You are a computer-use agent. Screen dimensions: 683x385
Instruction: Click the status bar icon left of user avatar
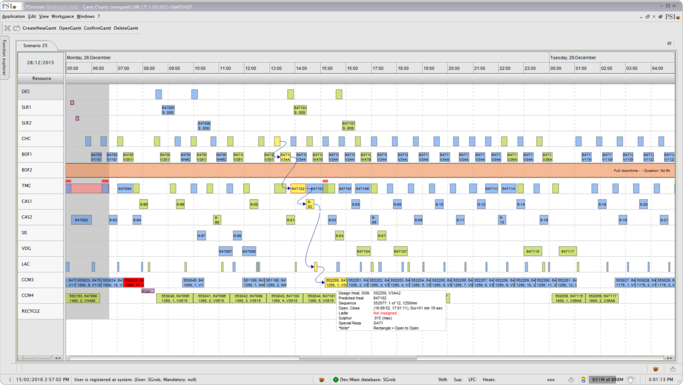571,380
